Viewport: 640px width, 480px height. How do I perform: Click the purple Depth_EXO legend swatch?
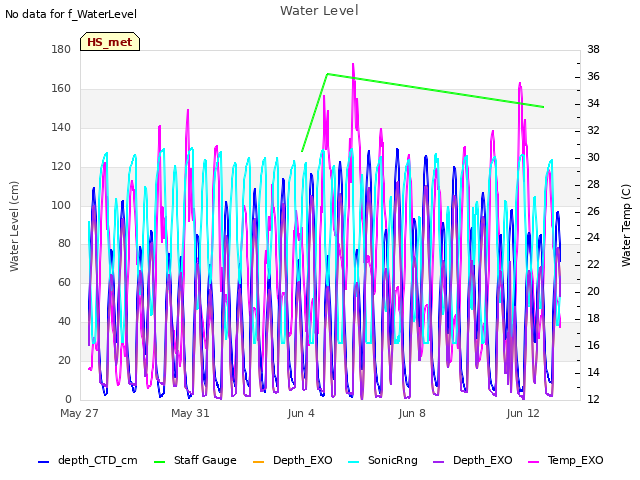[438, 462]
